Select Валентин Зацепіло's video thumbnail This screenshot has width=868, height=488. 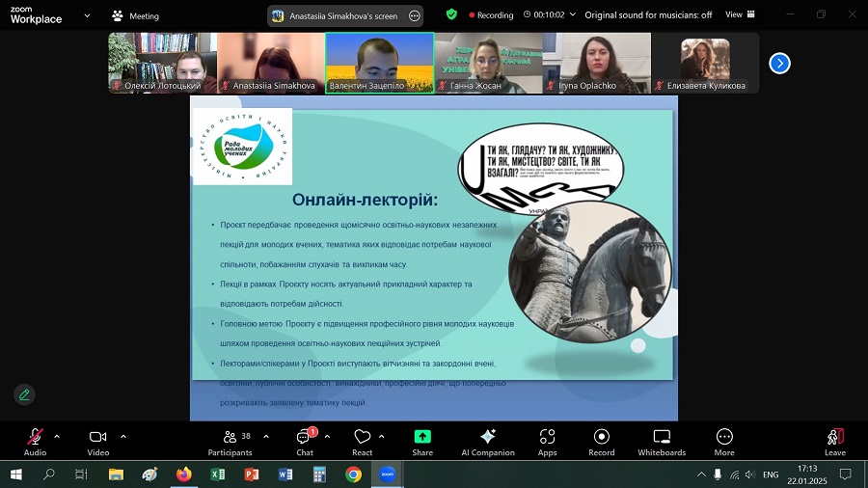(379, 63)
